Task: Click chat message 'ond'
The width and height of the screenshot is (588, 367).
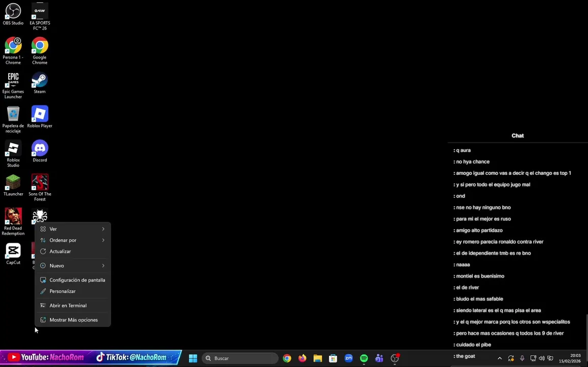Action: [x=461, y=196]
